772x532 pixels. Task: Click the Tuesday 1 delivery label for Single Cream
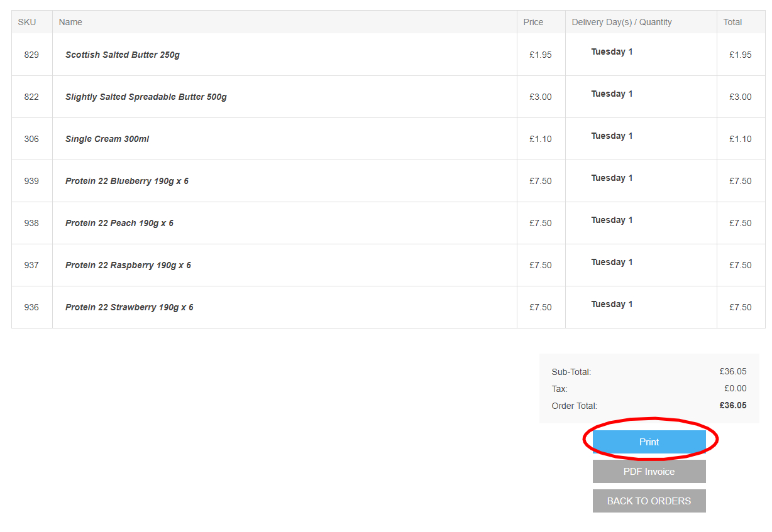coord(612,136)
